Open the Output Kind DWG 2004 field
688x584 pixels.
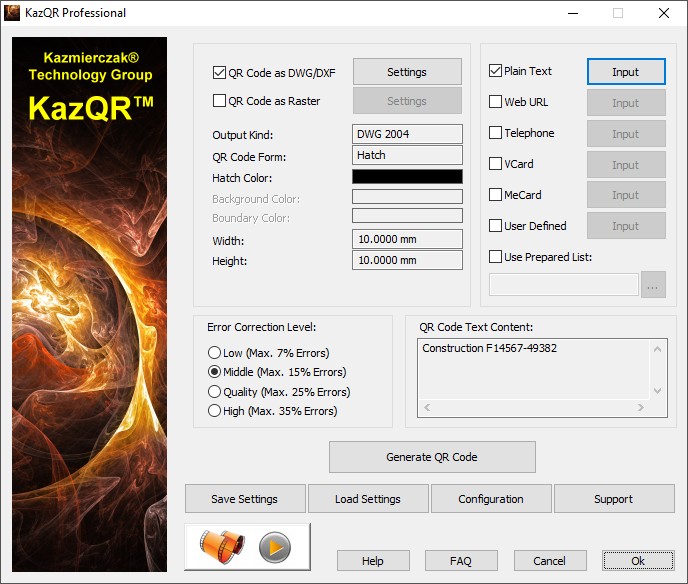point(407,134)
